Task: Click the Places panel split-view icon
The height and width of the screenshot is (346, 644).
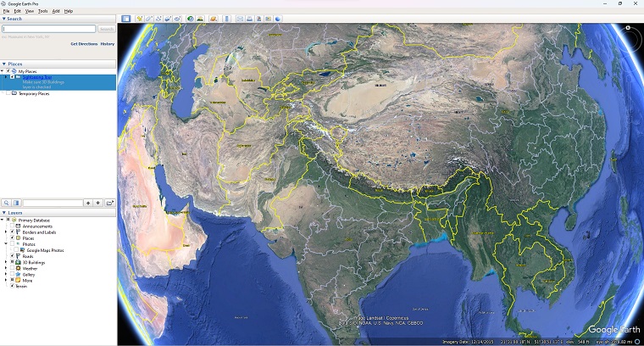Action: click(16, 203)
